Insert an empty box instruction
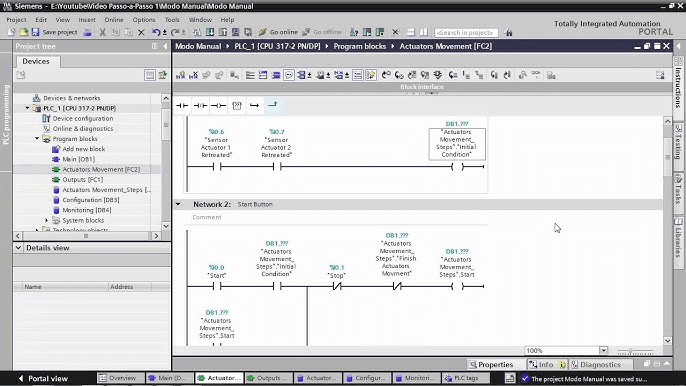The width and height of the screenshot is (686, 386). 237,105
